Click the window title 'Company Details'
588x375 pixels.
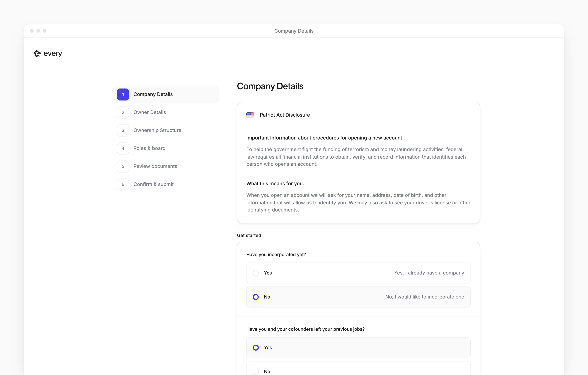click(294, 31)
